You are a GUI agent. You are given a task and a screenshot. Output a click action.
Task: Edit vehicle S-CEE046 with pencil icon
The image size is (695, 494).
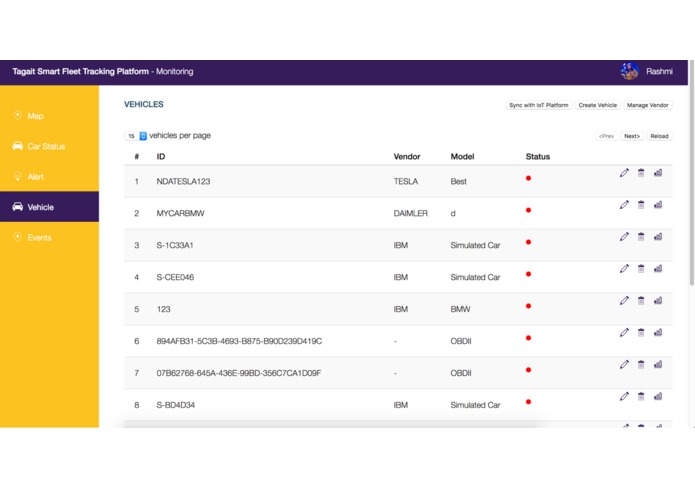coord(624,268)
